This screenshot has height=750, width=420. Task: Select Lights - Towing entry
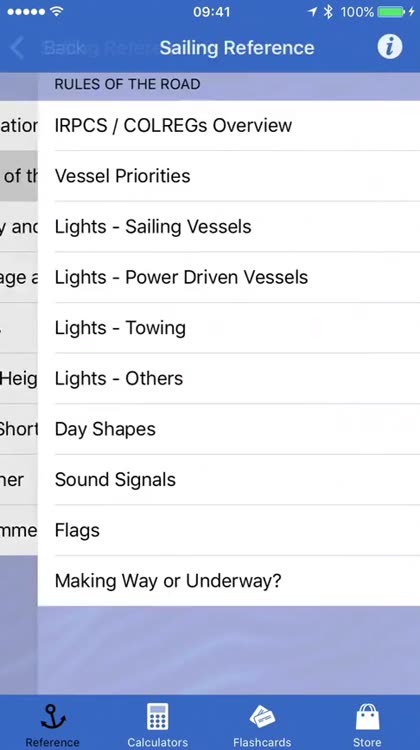[229, 328]
